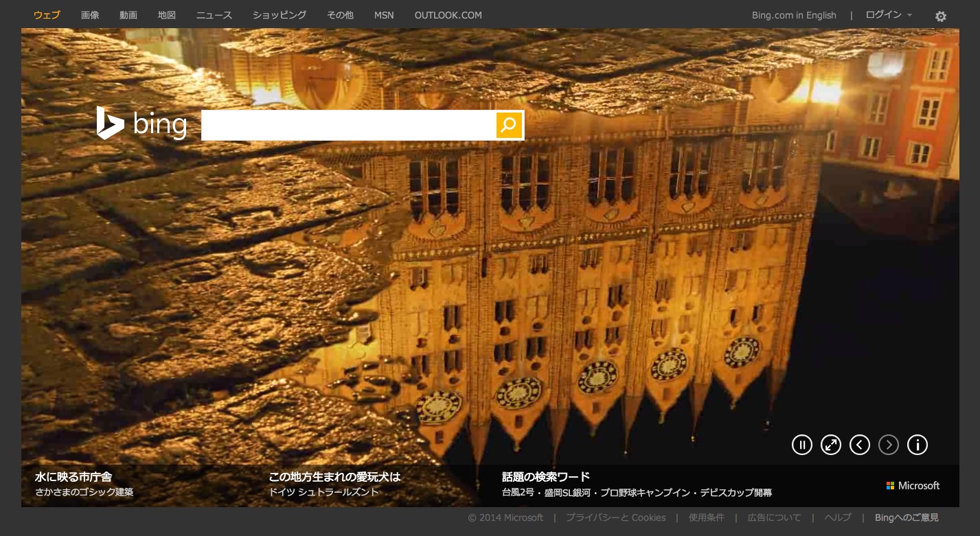The width and height of the screenshot is (980, 536).
Task: Select the 地図 menu item
Action: (x=167, y=15)
